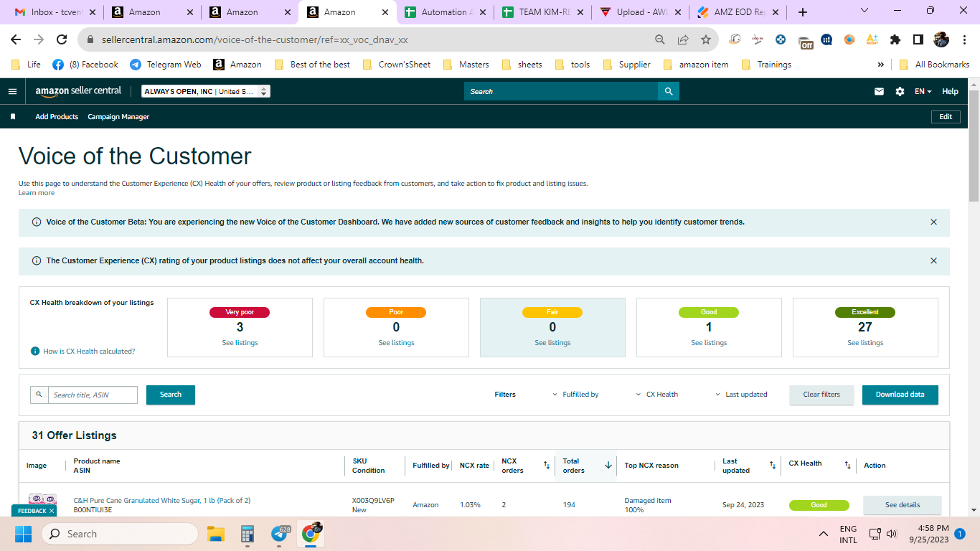Image resolution: width=980 pixels, height=551 pixels.
Task: Click the bookmark flag icon beside Add Products
Action: pos(13,117)
